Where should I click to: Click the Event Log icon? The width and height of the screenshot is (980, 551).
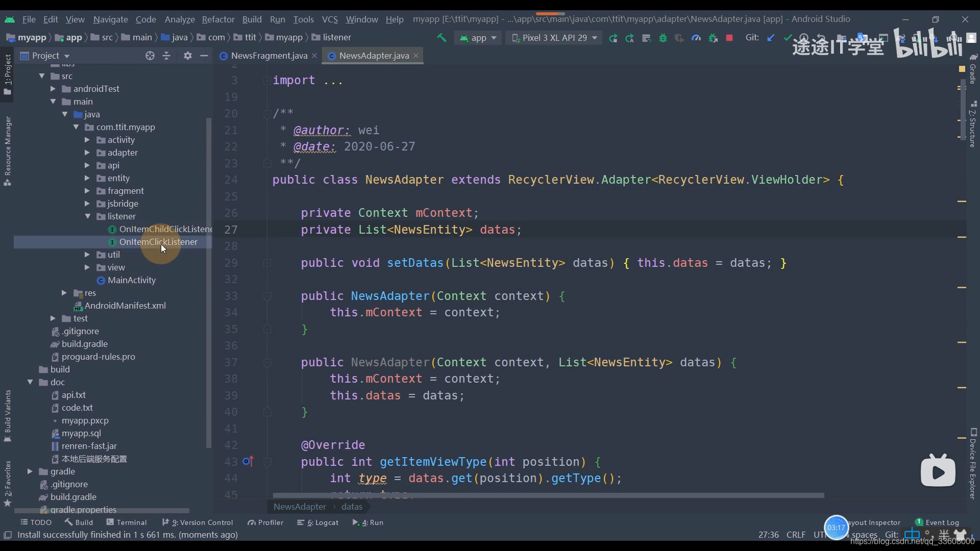[x=919, y=522]
